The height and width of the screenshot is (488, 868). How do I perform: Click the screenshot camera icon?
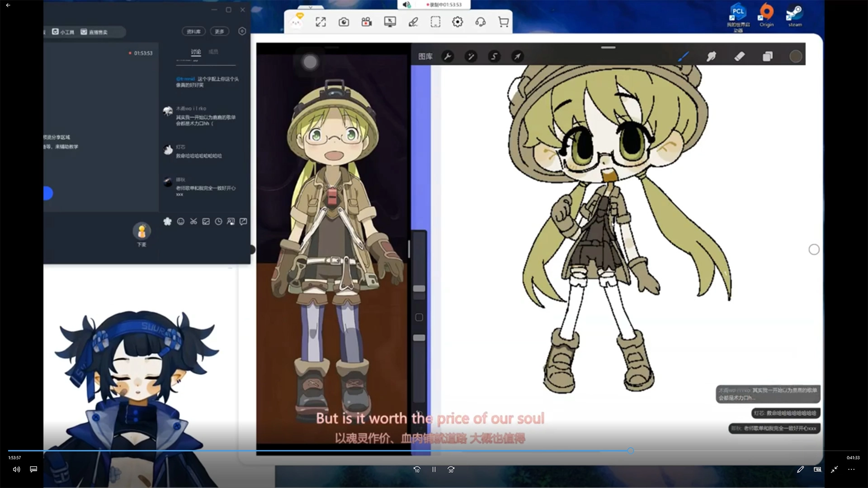344,22
